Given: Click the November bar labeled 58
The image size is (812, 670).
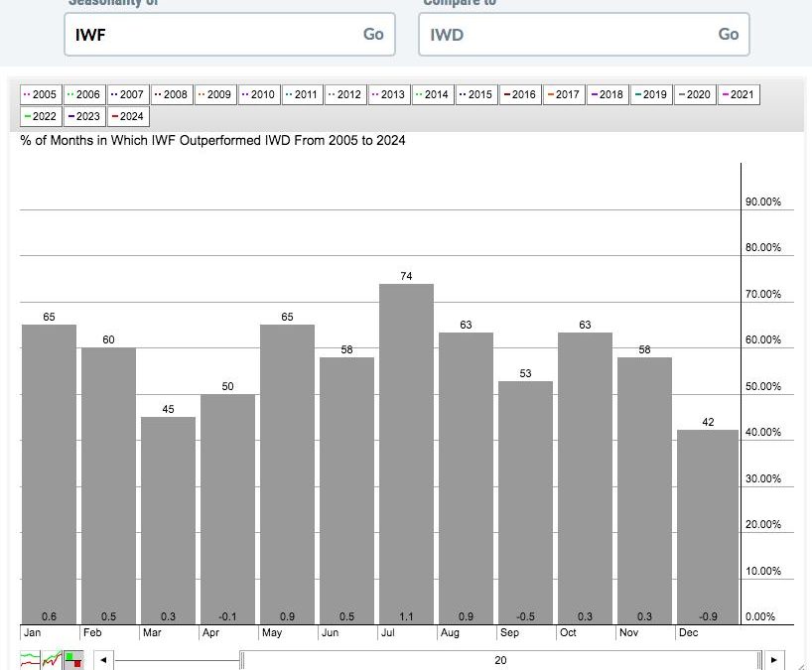Looking at the screenshot, I should (x=644, y=491).
